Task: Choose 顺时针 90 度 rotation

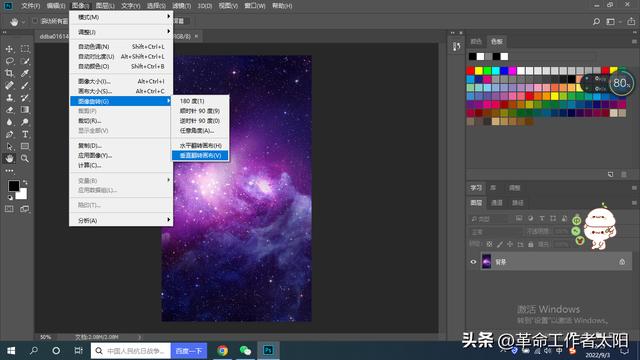Action: pyautogui.click(x=200, y=111)
